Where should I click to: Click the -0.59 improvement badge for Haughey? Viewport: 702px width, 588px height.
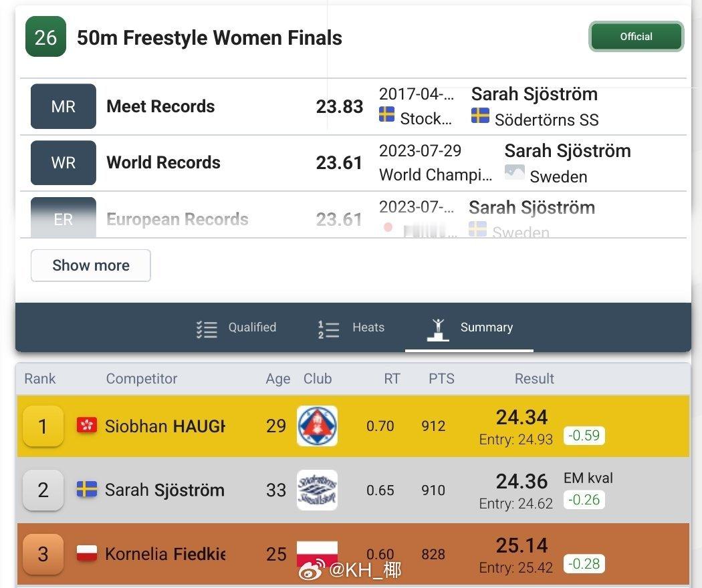point(584,435)
